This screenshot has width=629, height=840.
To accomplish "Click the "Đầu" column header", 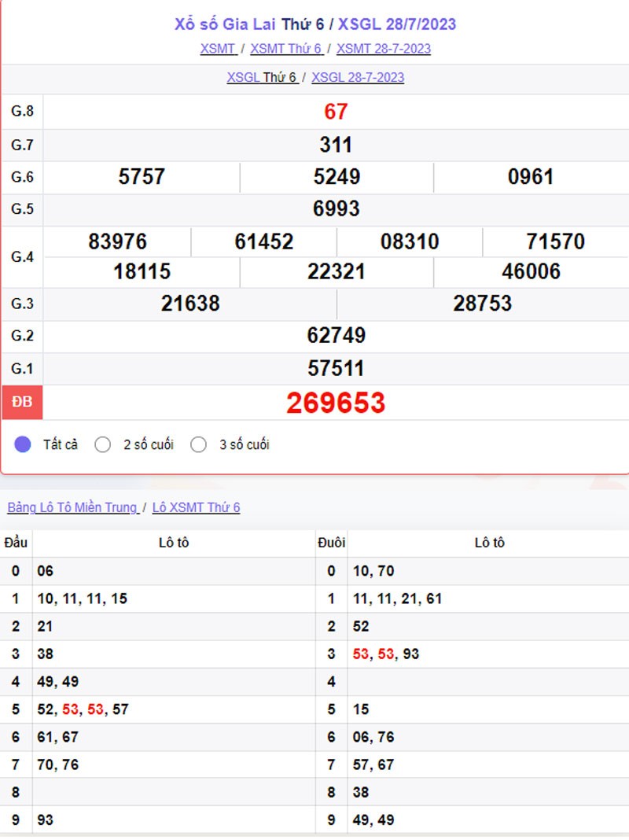I will (16, 543).
